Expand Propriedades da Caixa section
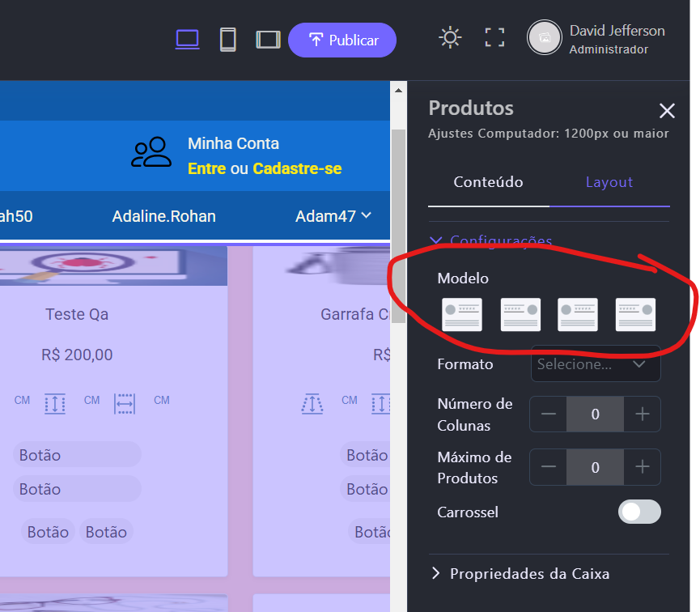This screenshot has width=700, height=612. click(529, 574)
